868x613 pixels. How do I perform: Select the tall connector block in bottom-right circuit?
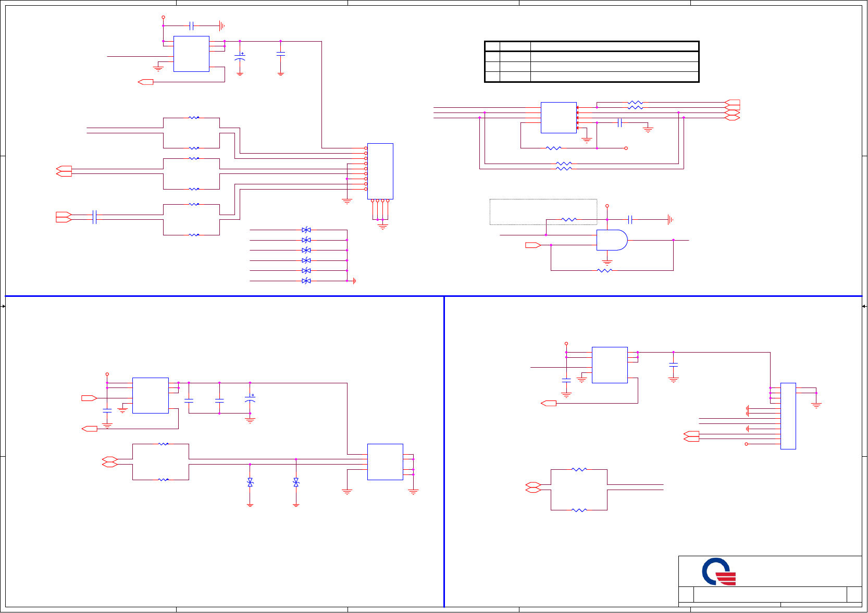click(788, 416)
